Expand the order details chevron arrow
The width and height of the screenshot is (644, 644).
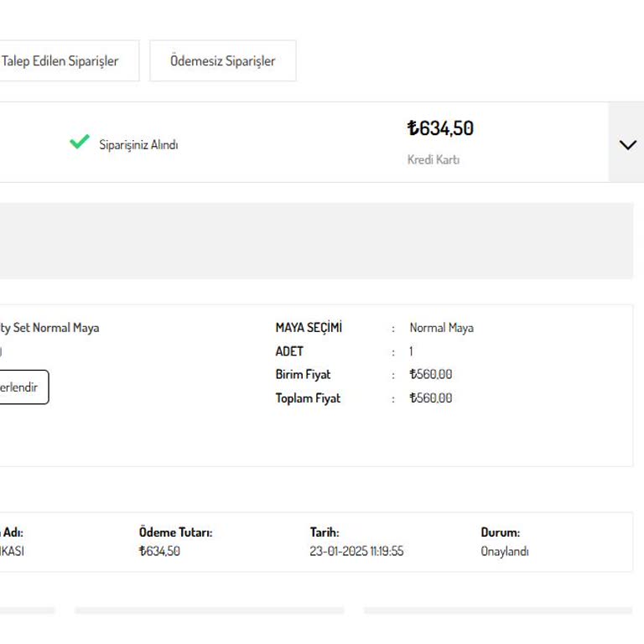(x=627, y=144)
